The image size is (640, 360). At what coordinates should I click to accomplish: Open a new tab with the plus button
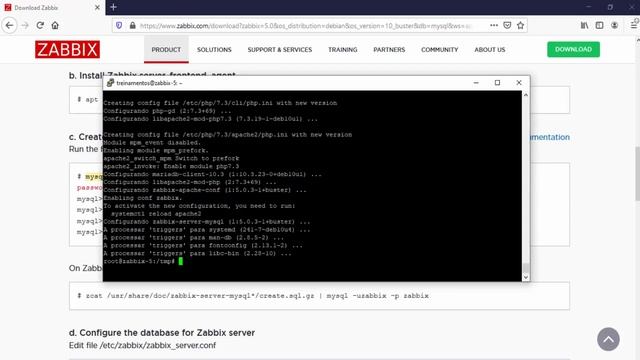coord(113,7)
